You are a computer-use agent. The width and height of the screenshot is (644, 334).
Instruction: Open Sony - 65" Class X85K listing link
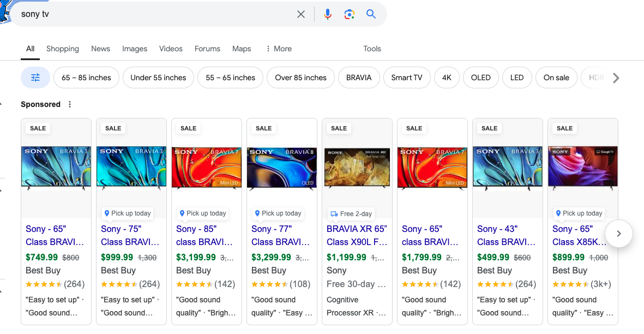(x=579, y=235)
